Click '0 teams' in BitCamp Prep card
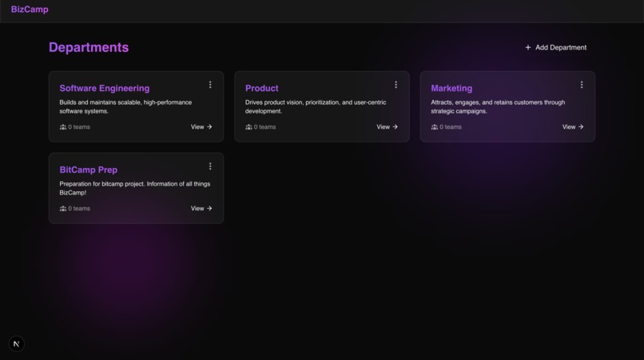Screen dimensions: 644x360 click(x=79, y=208)
